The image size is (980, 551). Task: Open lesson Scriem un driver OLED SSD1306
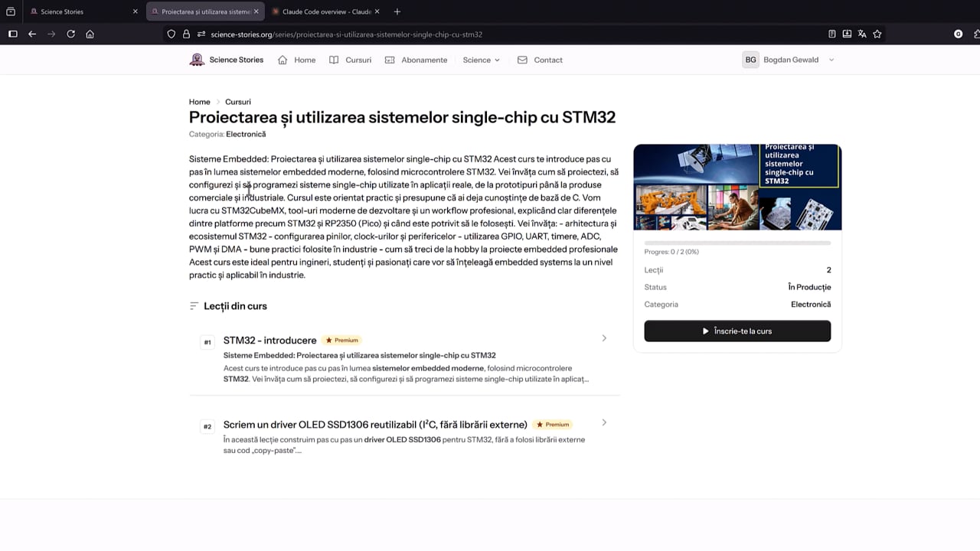(375, 424)
